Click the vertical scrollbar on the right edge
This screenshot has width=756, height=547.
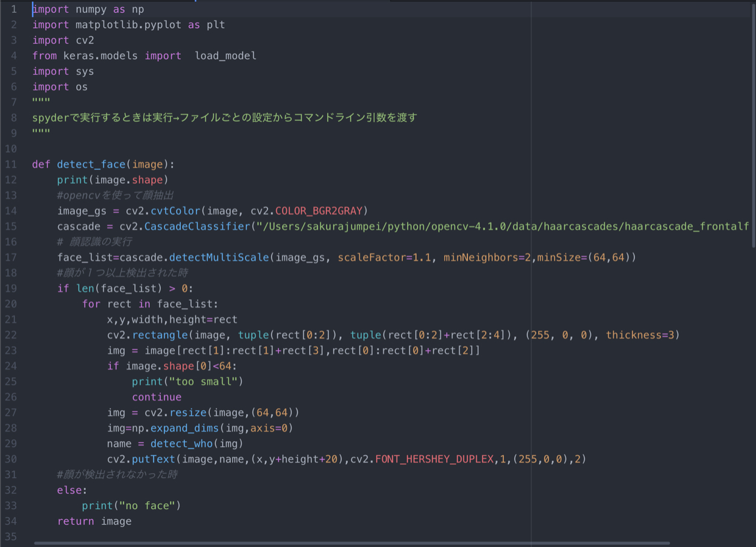click(753, 121)
